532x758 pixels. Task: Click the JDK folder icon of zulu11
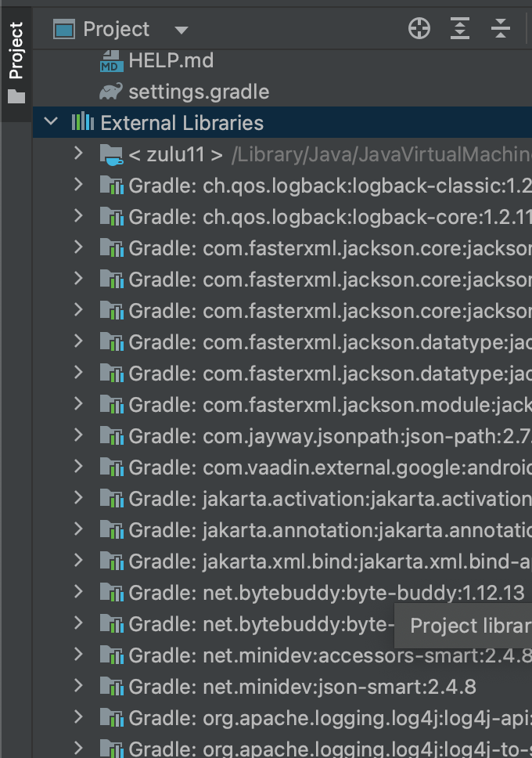(112, 155)
